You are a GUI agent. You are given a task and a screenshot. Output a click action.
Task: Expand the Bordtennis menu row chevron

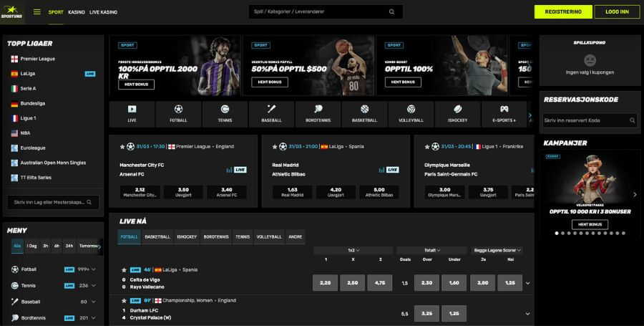point(94,318)
